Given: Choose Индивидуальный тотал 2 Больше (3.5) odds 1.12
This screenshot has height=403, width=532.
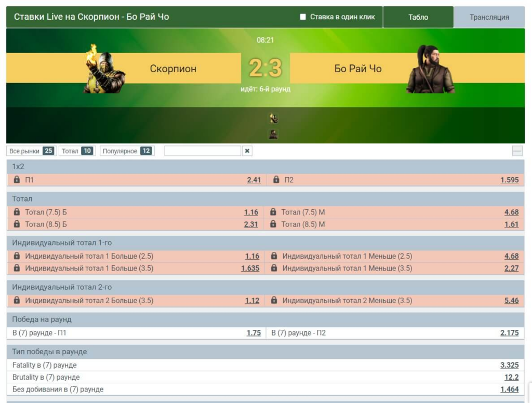Looking at the screenshot, I should click(252, 301).
